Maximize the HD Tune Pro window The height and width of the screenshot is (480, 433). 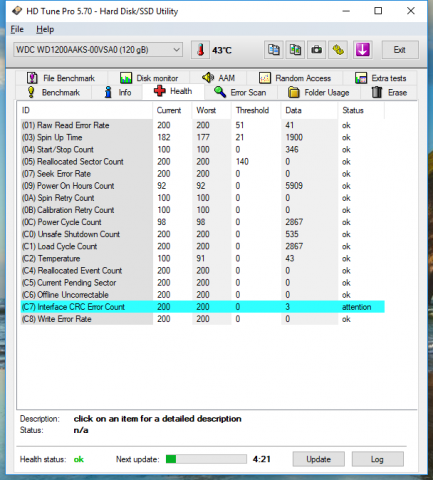378,11
